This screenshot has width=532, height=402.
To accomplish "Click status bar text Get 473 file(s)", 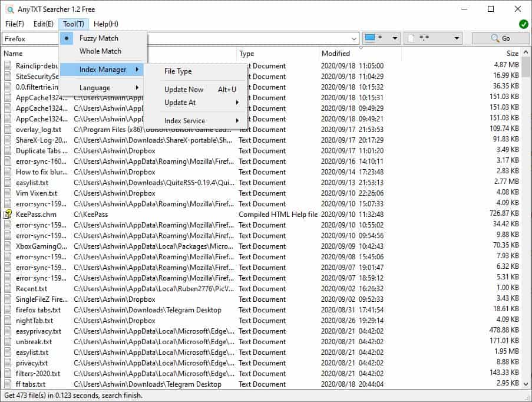I will (x=74, y=396).
